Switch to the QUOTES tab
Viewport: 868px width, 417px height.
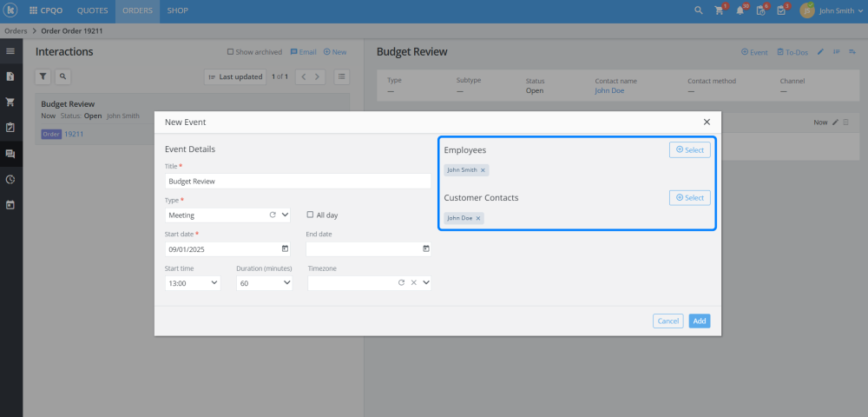(x=92, y=10)
